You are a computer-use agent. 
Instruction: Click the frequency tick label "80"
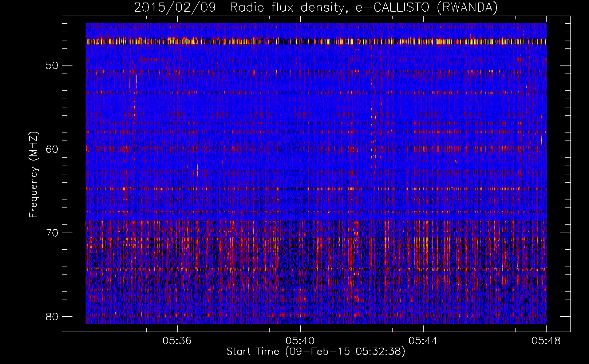click(52, 316)
